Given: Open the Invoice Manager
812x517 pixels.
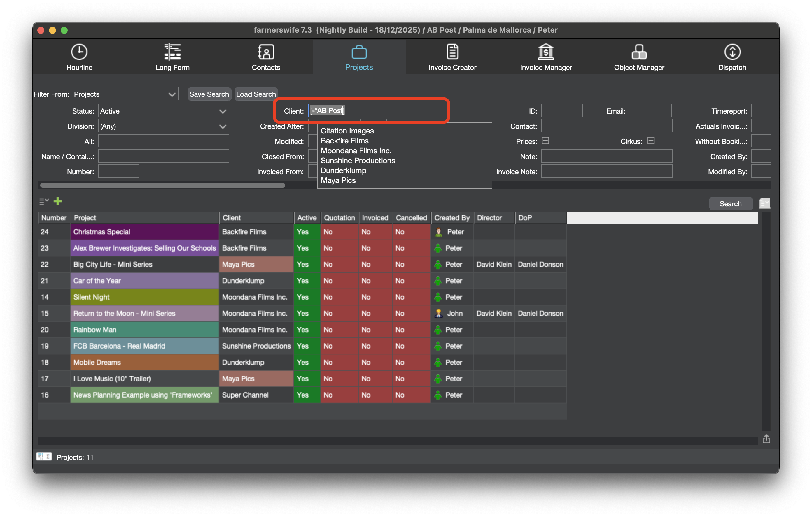Looking at the screenshot, I should pyautogui.click(x=546, y=57).
